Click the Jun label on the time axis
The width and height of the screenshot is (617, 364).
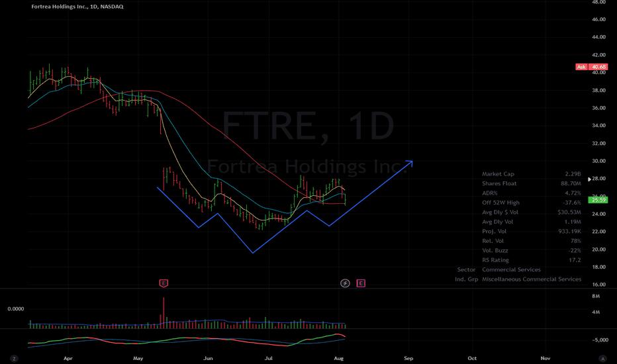click(x=208, y=358)
